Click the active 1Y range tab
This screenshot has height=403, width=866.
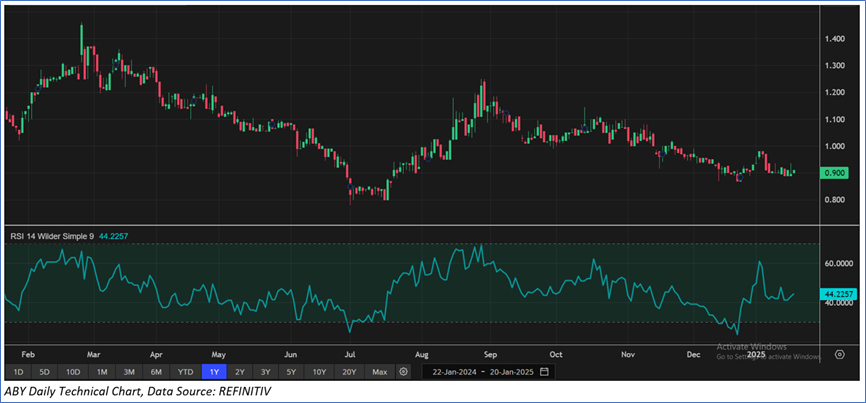tap(215, 371)
